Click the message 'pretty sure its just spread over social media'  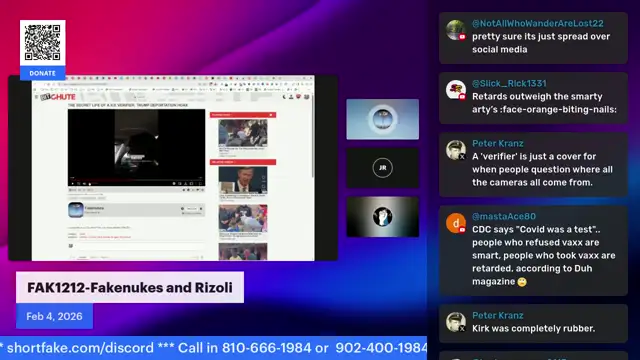(x=541, y=43)
